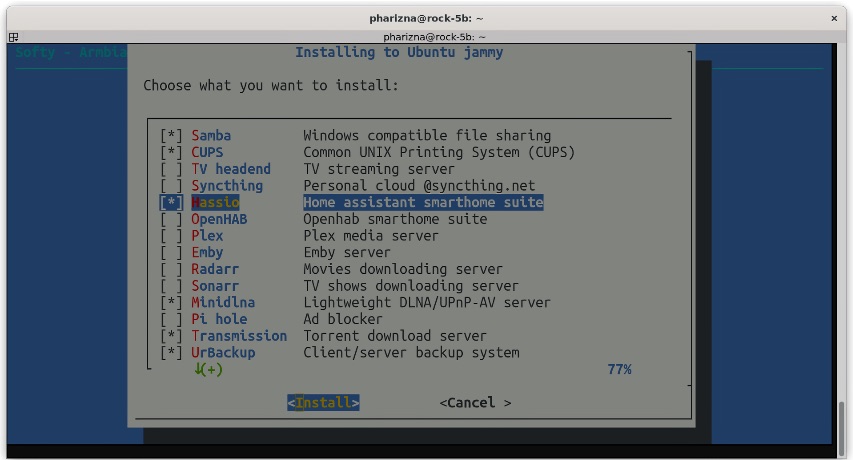Click 'Plex media server' description

[x=370, y=236]
